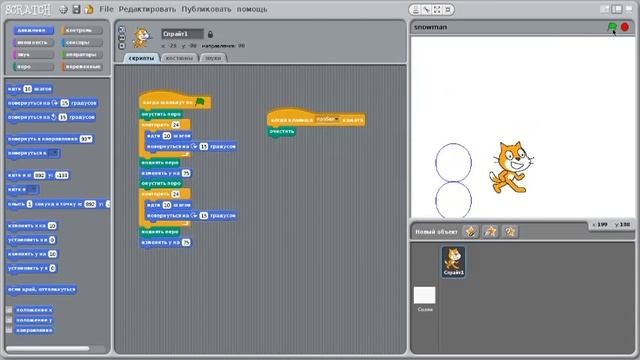Tick the 'направление' checkbox

[x=9, y=330]
